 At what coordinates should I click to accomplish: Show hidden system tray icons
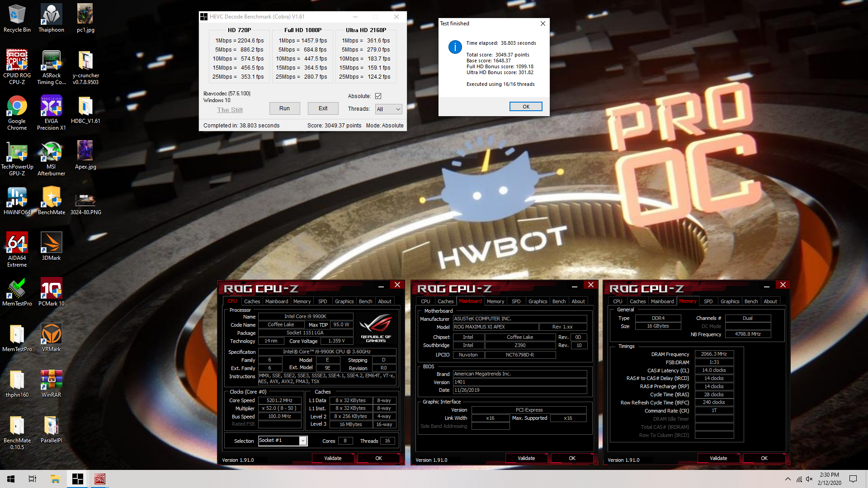point(788,479)
